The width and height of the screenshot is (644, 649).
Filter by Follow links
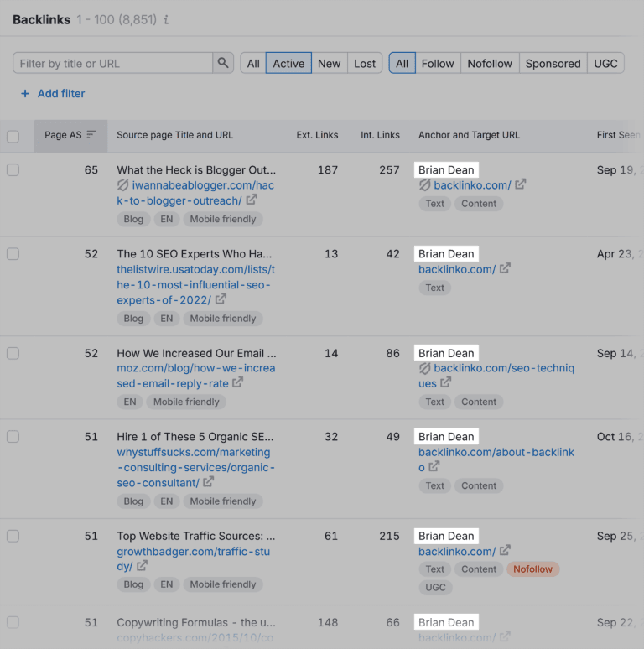pyautogui.click(x=438, y=63)
